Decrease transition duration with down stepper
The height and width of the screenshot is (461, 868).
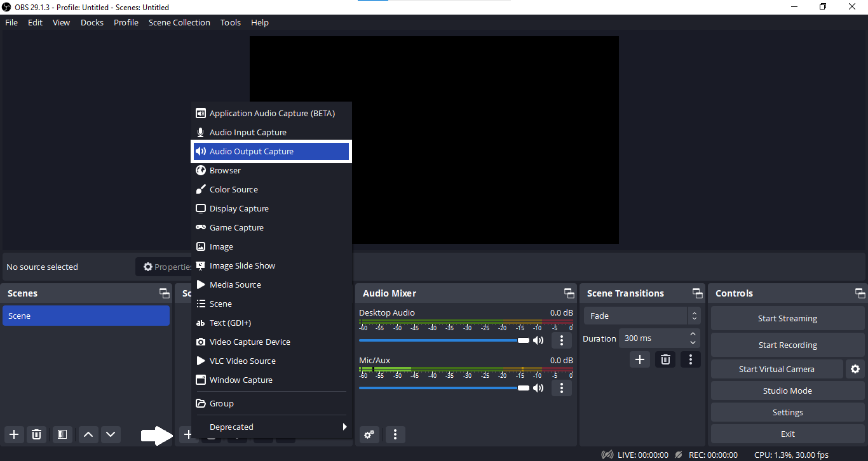(693, 343)
